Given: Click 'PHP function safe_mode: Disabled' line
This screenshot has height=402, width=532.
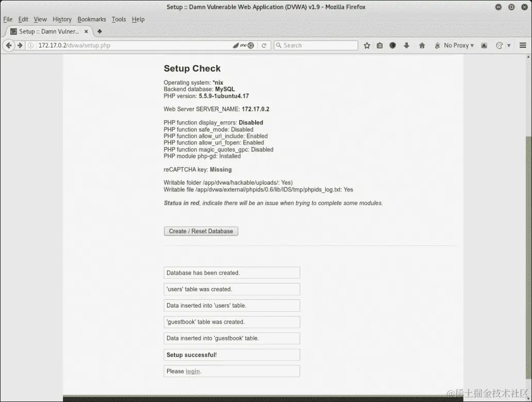Looking at the screenshot, I should coord(208,130).
